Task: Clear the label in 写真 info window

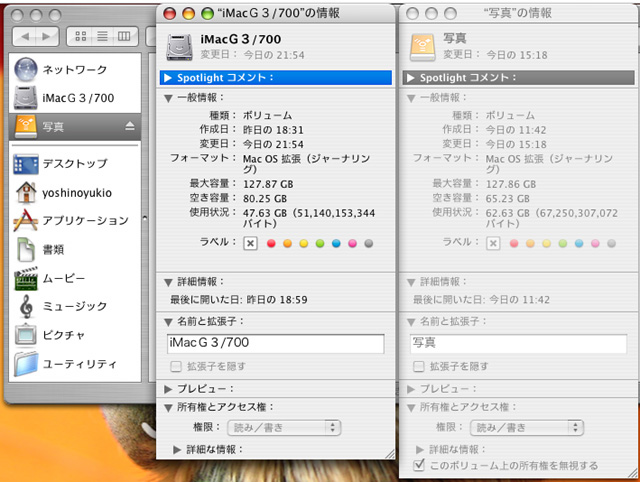Action: click(493, 244)
